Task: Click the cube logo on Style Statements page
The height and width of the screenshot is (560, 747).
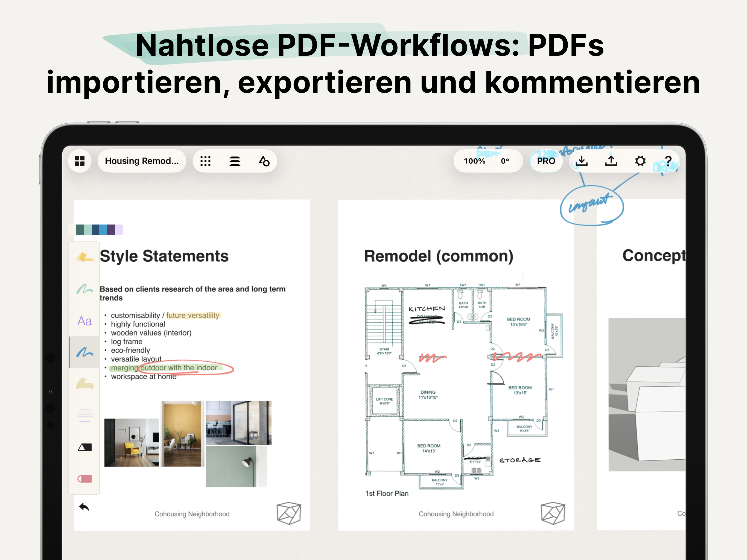Action: pyautogui.click(x=289, y=514)
